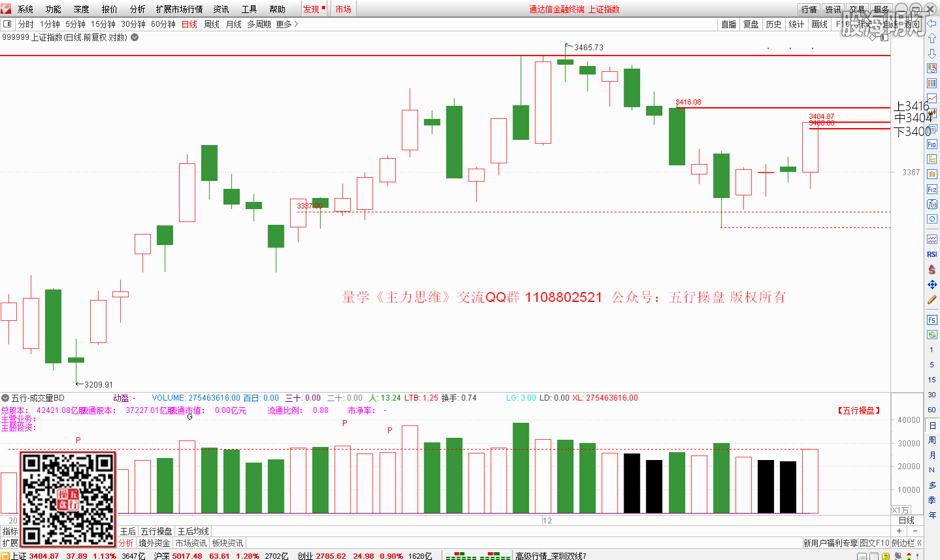
Task: Toggle the 侧边栏 sidebar collapse button
Action: click(x=907, y=543)
